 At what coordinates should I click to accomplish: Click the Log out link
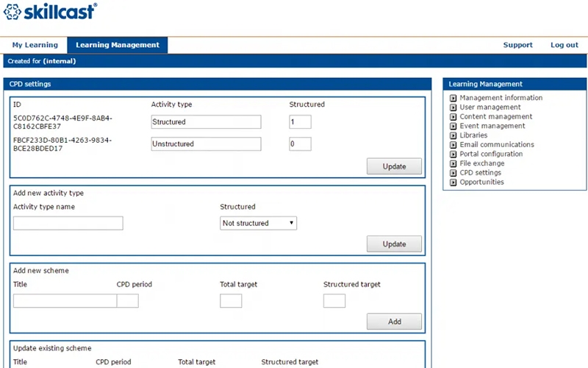pyautogui.click(x=564, y=45)
